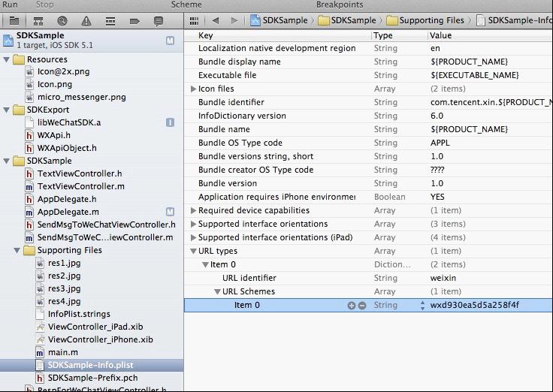
Task: Switch to the Symbol navigator icon
Action: coord(38,20)
